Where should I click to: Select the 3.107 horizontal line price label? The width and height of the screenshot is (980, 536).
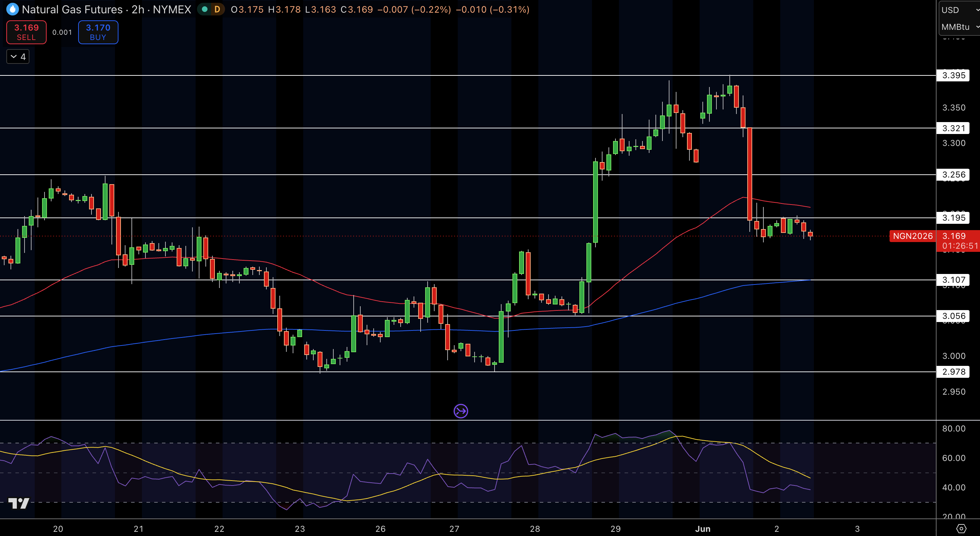pyautogui.click(x=953, y=280)
